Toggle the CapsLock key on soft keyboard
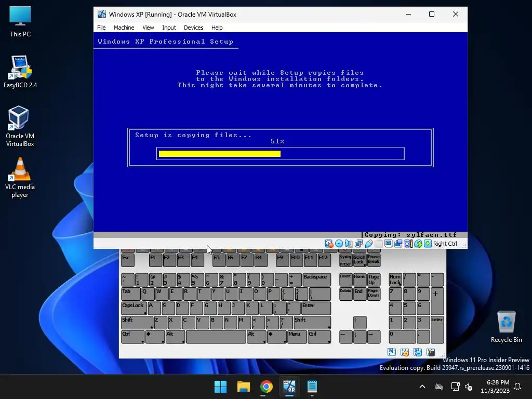Viewport: 532px width, 399px height. pos(135,309)
